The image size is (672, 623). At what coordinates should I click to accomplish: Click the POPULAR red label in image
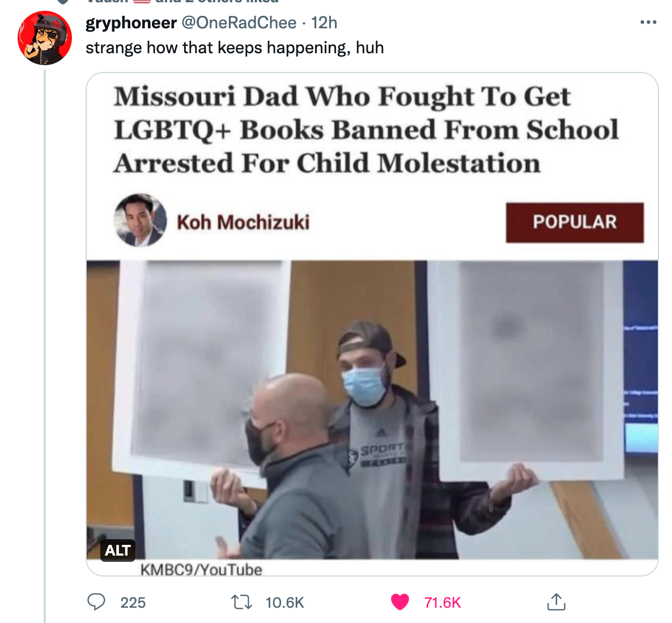[x=575, y=223]
